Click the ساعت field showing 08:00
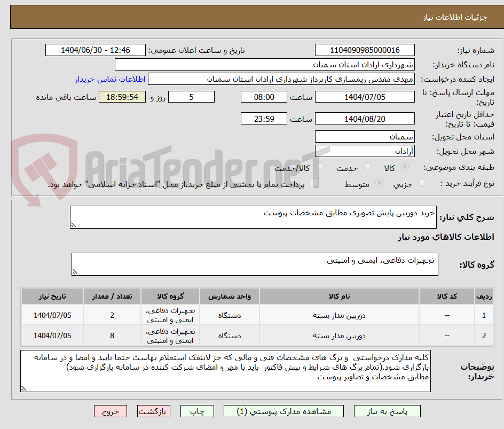 tap(263, 97)
